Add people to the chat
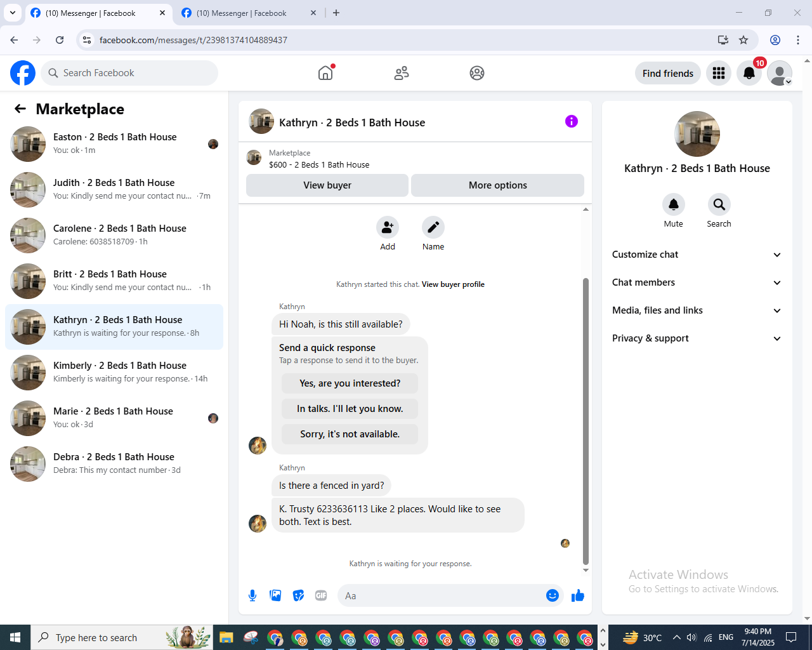Viewport: 812px width, 650px height. coord(388,227)
